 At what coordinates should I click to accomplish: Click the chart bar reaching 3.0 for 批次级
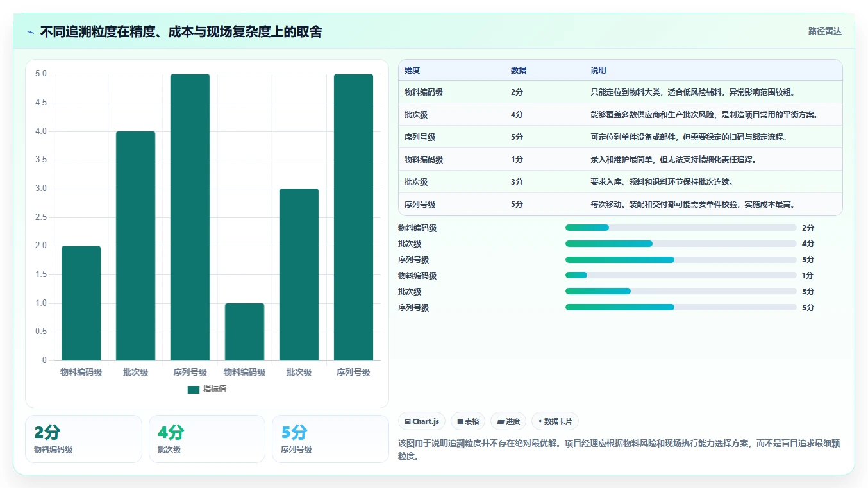tap(299, 274)
